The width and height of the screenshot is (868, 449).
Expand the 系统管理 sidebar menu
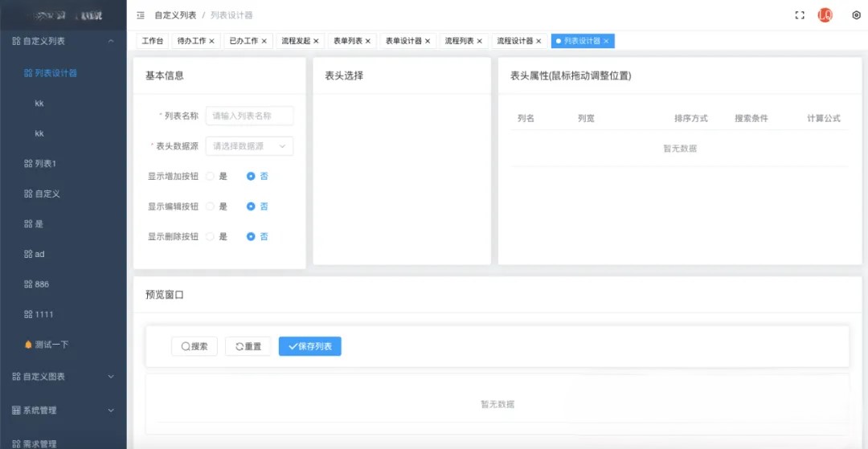(111, 410)
